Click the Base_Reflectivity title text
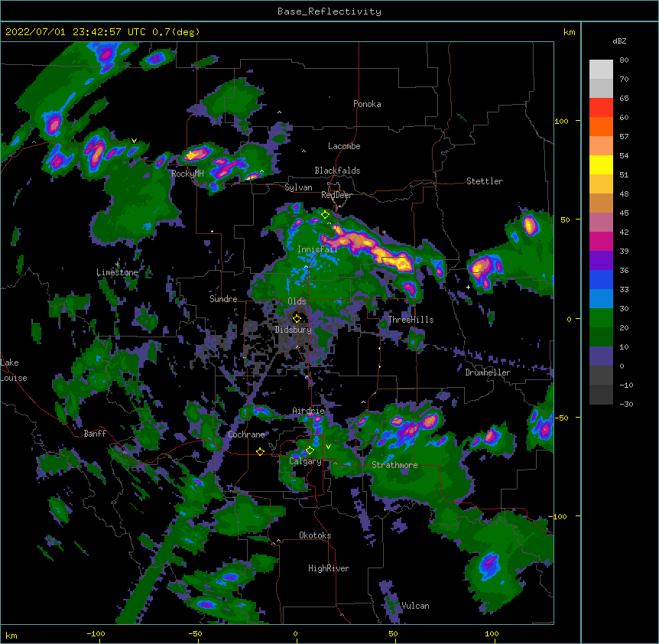Viewport: 659px width, 644px height. (329, 11)
